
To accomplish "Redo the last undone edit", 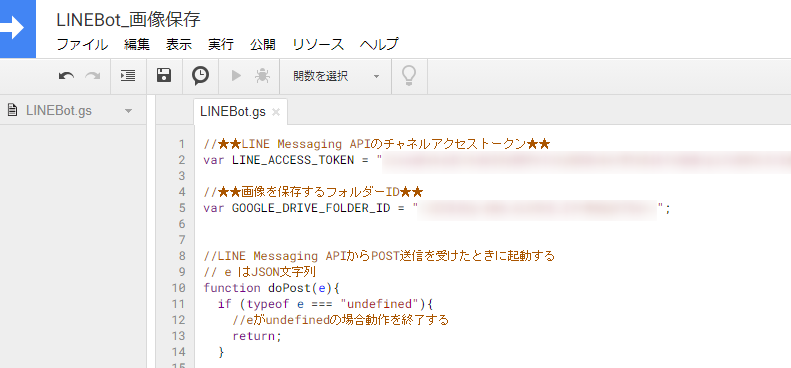I will [x=92, y=76].
